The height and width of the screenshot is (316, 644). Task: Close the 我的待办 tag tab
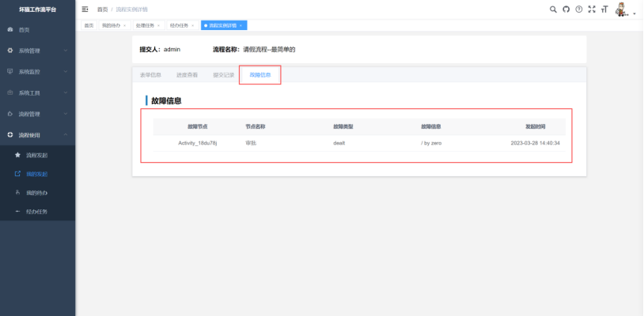[124, 25]
